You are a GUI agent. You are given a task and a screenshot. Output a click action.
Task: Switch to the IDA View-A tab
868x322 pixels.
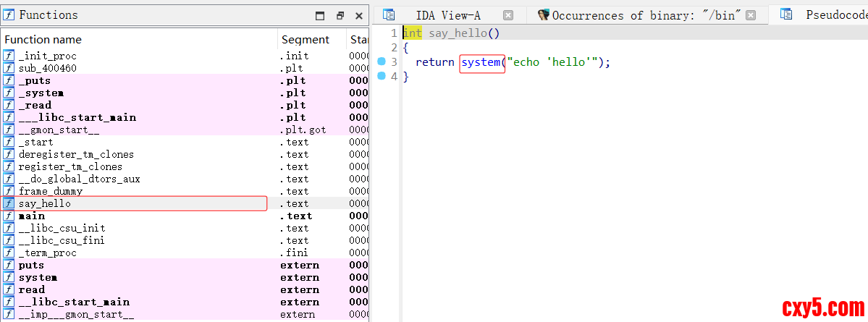pos(447,15)
